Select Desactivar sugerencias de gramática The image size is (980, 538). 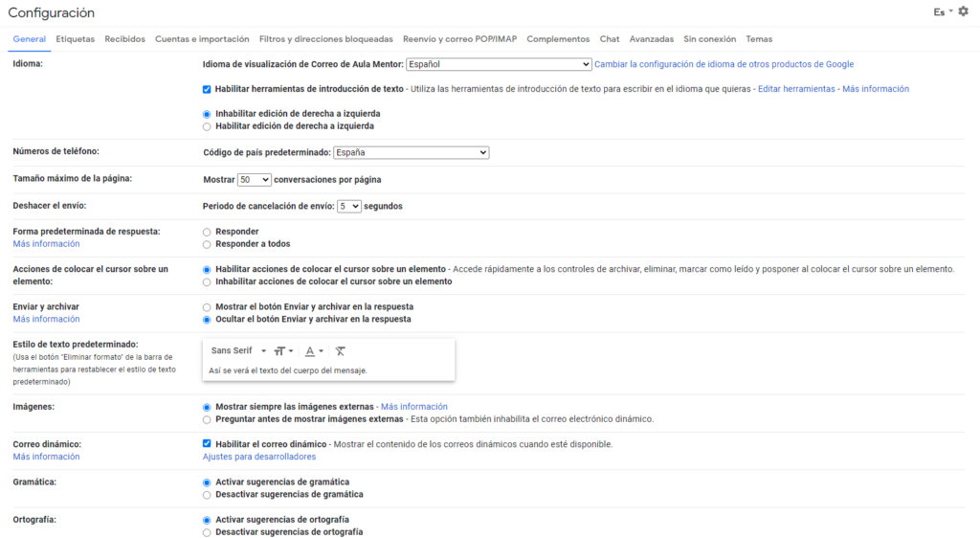point(207,495)
